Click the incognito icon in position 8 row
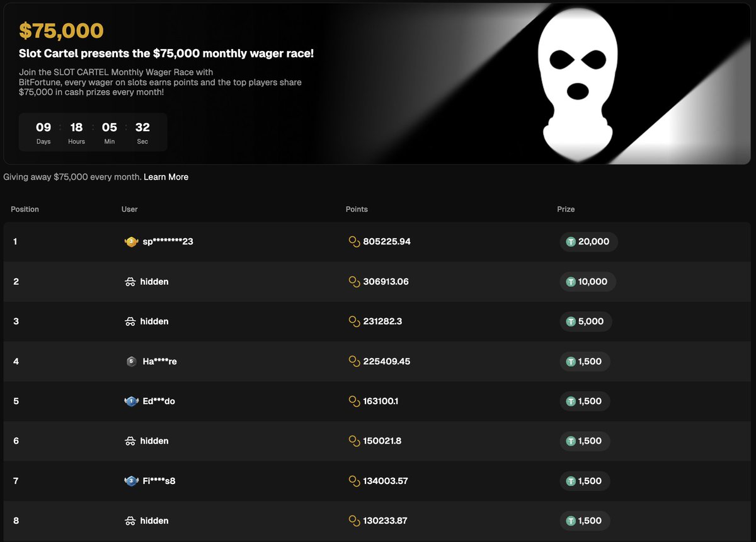 point(130,521)
